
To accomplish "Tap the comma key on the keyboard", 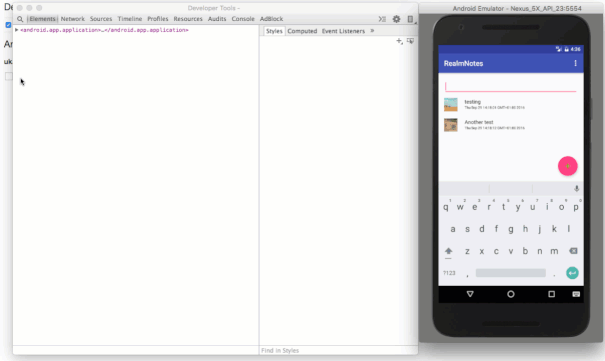I will [467, 275].
